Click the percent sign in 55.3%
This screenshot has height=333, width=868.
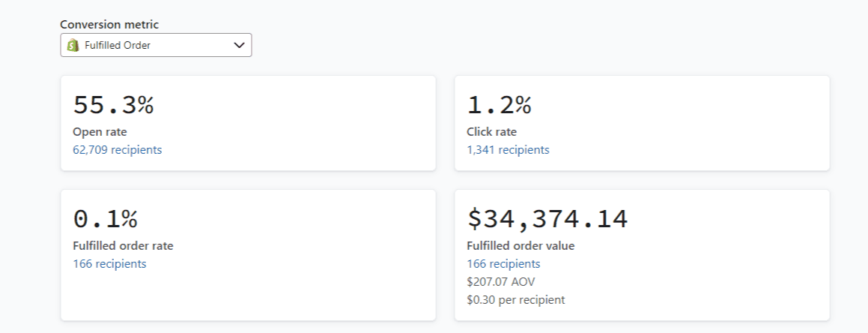tap(145, 105)
